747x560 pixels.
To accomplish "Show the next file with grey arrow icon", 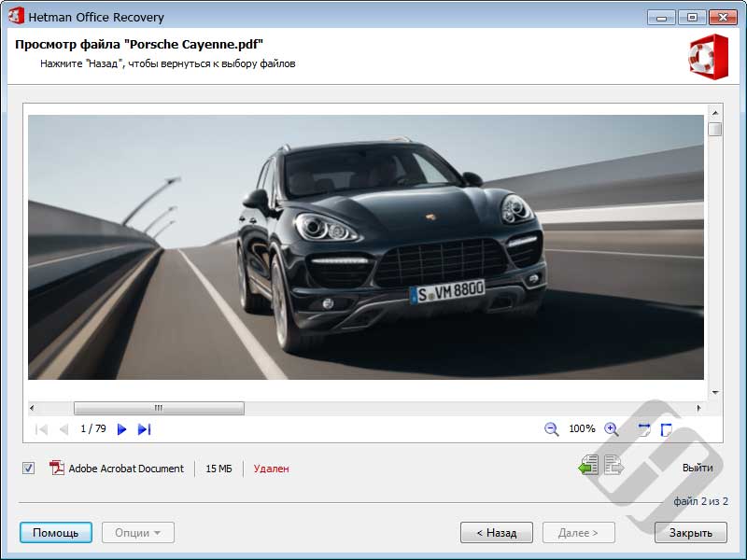I will click(614, 465).
